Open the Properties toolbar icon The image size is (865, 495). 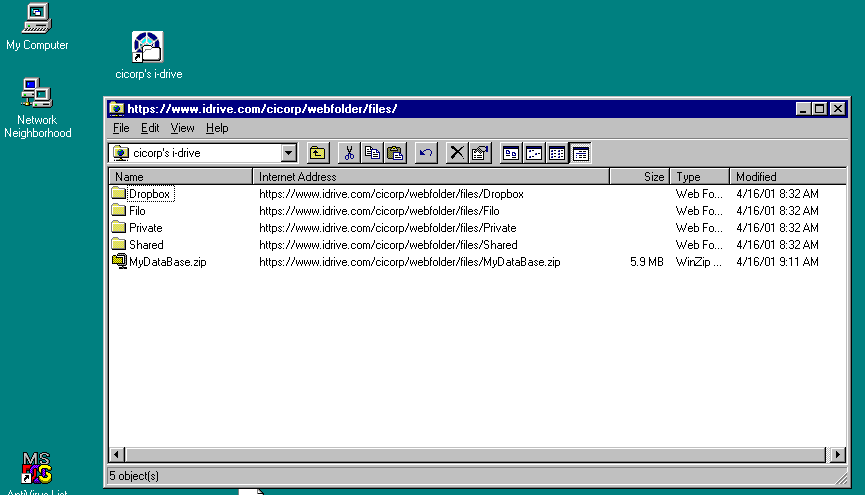coord(480,153)
